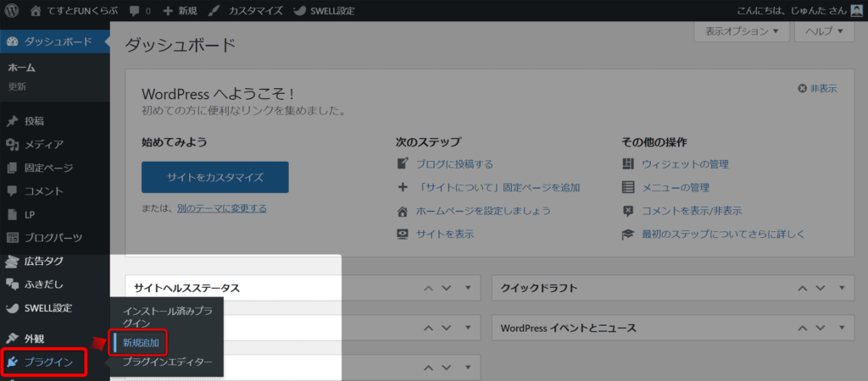Click the SWELL設定 text in admin bar
Screen dimensions: 868x381
click(x=332, y=10)
